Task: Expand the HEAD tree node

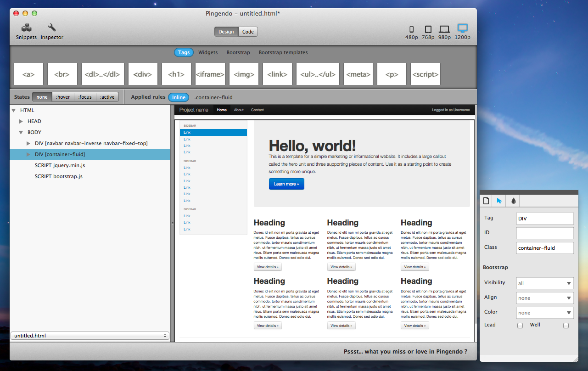Action: point(21,121)
